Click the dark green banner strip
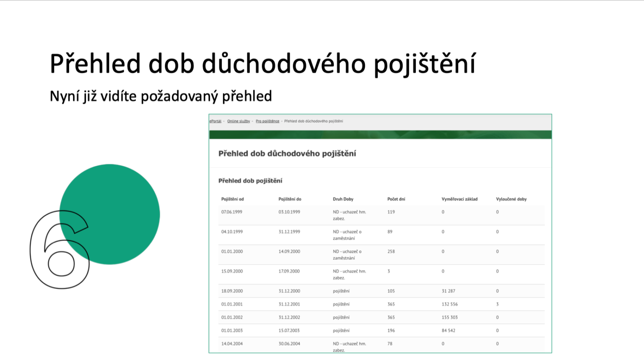The image size is (644, 363). coord(380,135)
